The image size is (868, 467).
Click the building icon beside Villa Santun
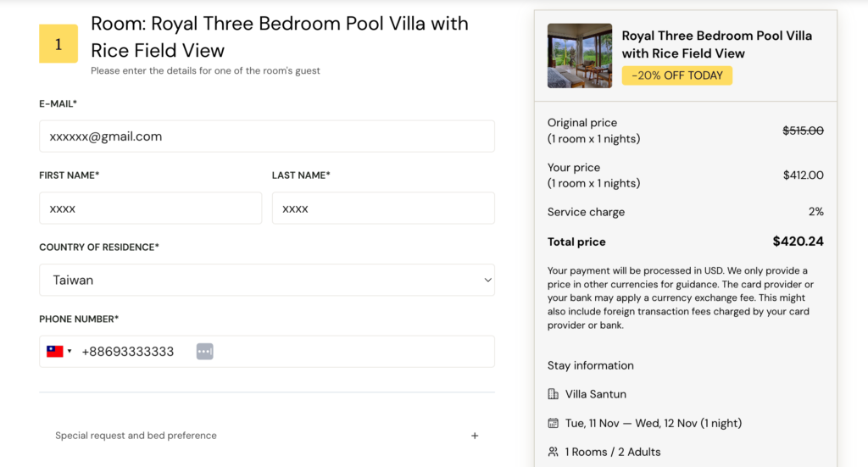(554, 394)
